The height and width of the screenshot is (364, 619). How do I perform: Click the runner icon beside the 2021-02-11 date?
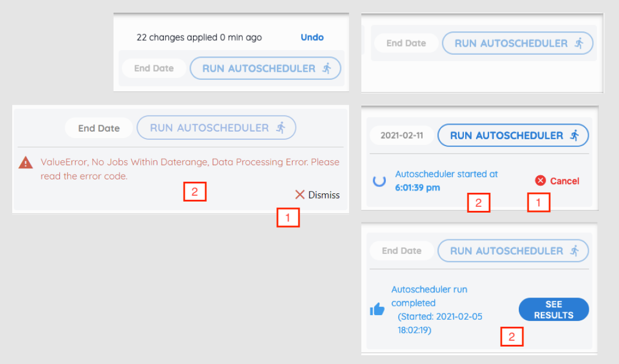[575, 136]
